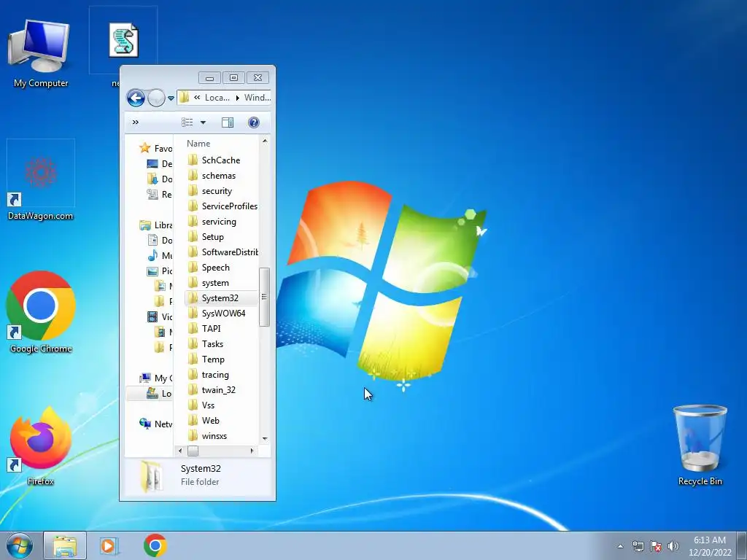This screenshot has height=560, width=747.
Task: Open the Recycle Bin on desktop
Action: (x=700, y=446)
